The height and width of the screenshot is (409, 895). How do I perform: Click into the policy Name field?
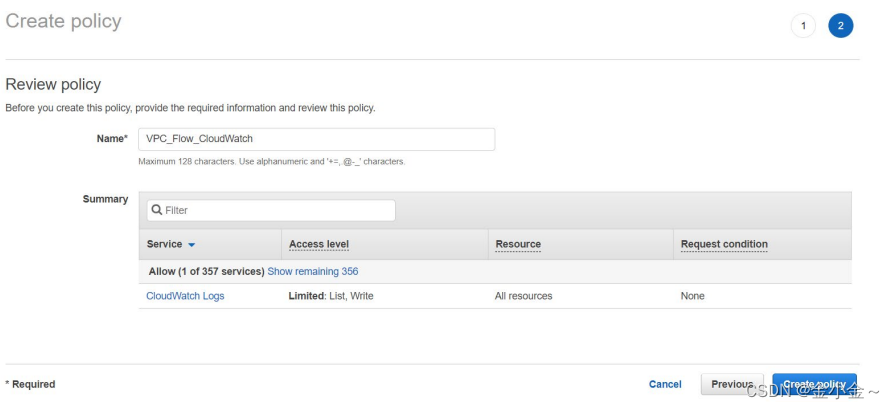click(x=316, y=139)
